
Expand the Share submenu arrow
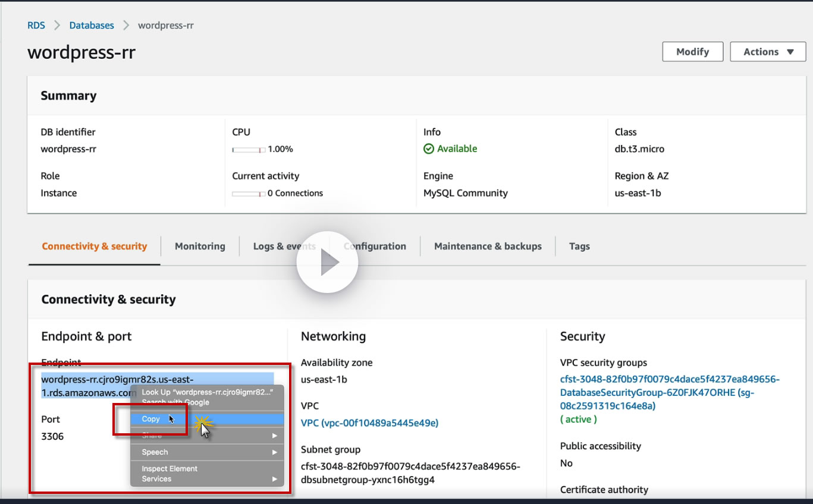click(274, 436)
